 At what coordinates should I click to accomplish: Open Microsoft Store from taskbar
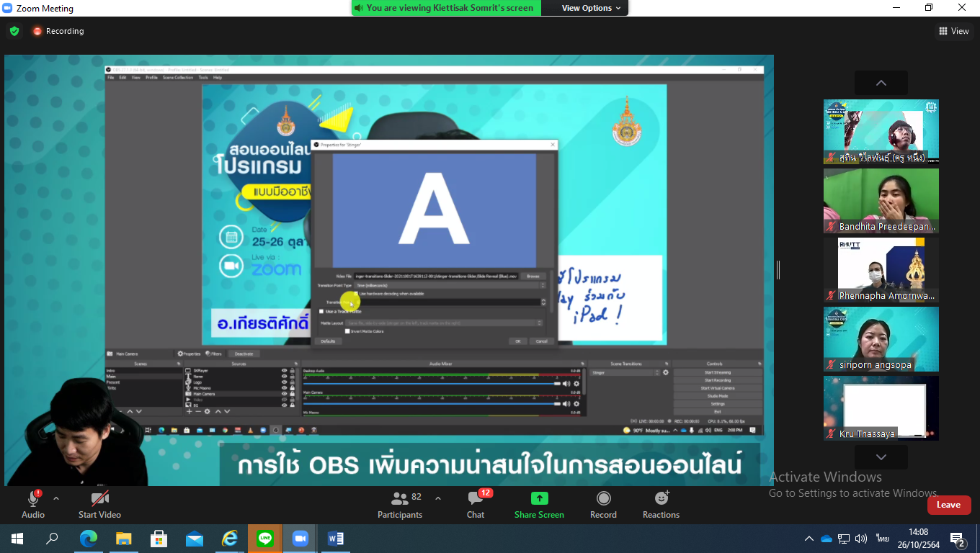click(159, 539)
